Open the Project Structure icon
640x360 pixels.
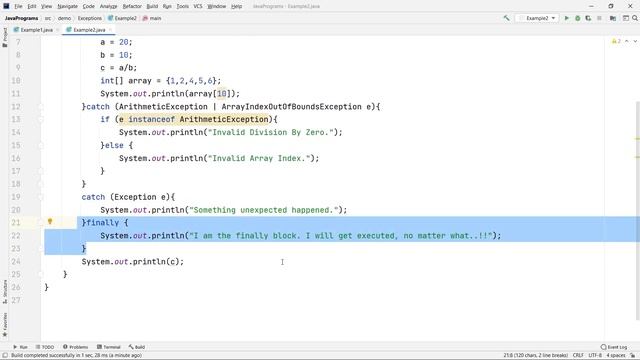tap(613, 18)
